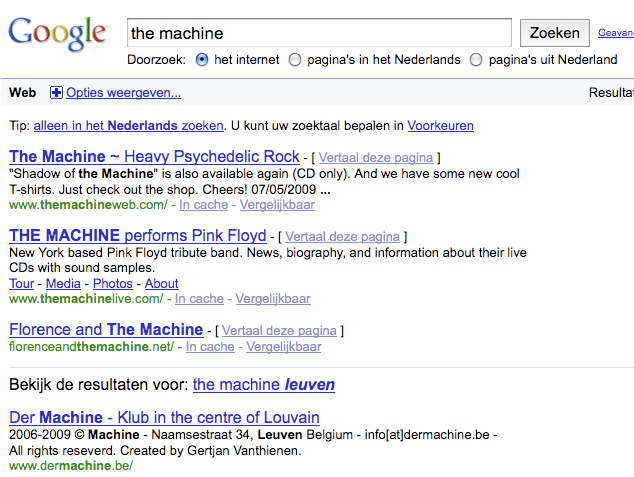
Task: Open "In cache" for themachineweb.com
Action: coord(204,205)
